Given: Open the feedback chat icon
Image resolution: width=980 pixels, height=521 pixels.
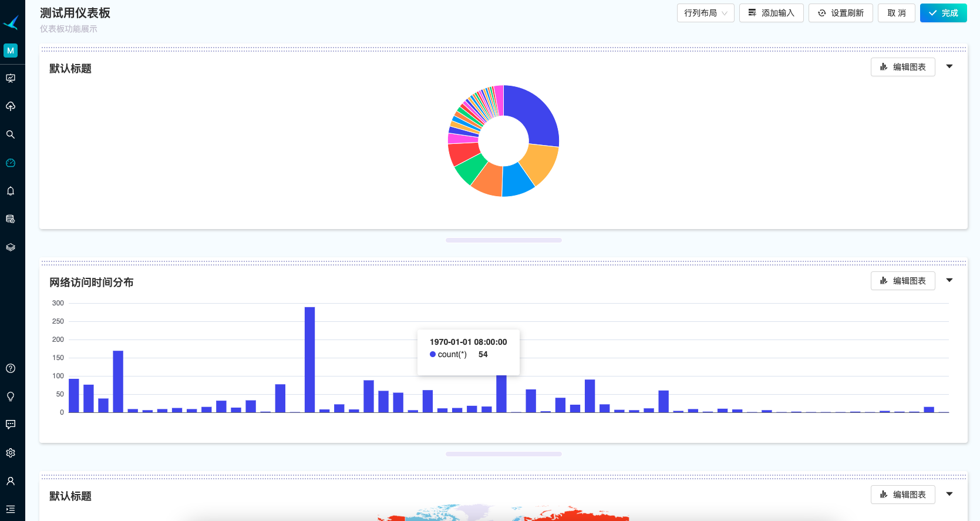Looking at the screenshot, I should coord(11,425).
